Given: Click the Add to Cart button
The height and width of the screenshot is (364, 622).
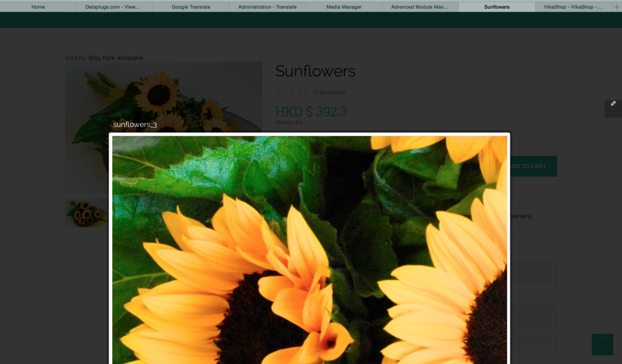Looking at the screenshot, I should pos(533,166).
